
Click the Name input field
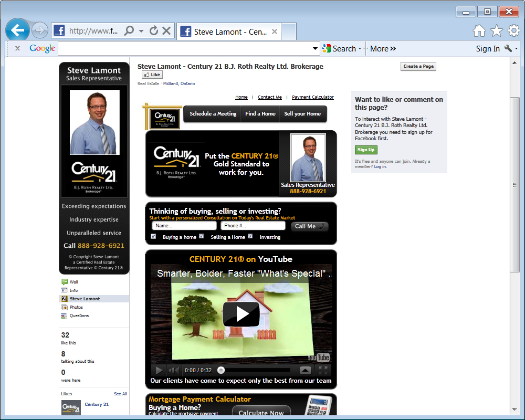click(x=184, y=226)
